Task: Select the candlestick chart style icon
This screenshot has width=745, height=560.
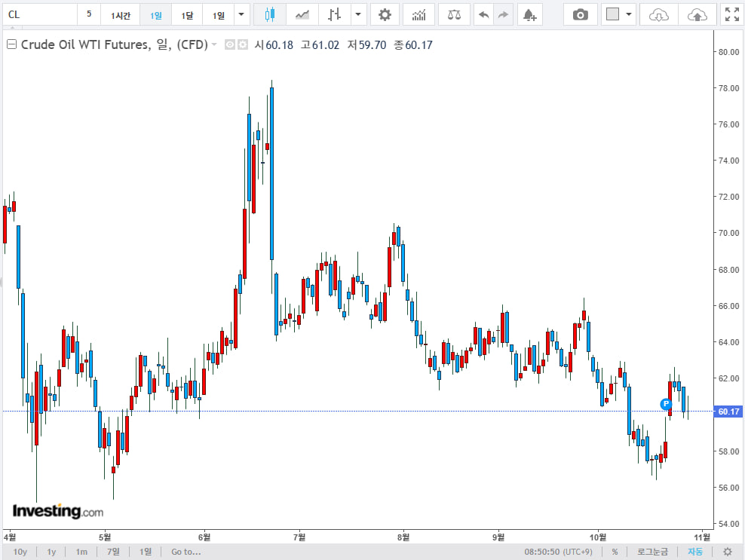Action: (270, 14)
